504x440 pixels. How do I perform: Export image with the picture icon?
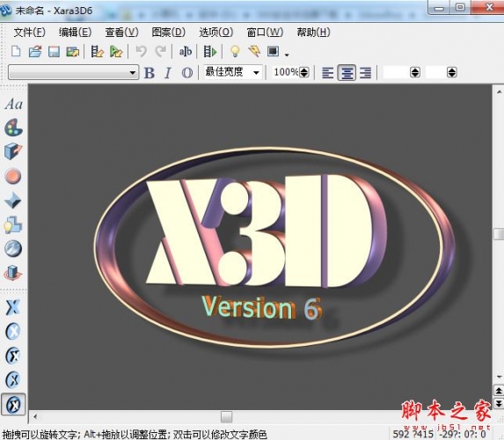pos(73,51)
